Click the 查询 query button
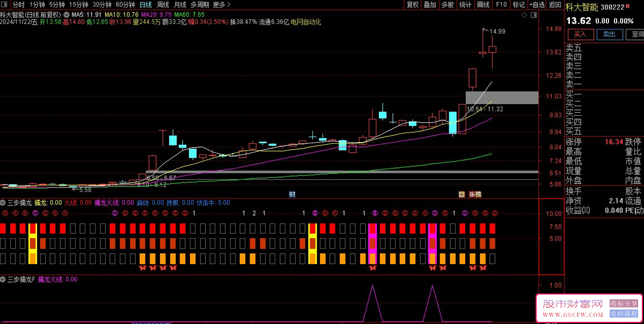Screen dimensions: 644x324 coord(635,34)
